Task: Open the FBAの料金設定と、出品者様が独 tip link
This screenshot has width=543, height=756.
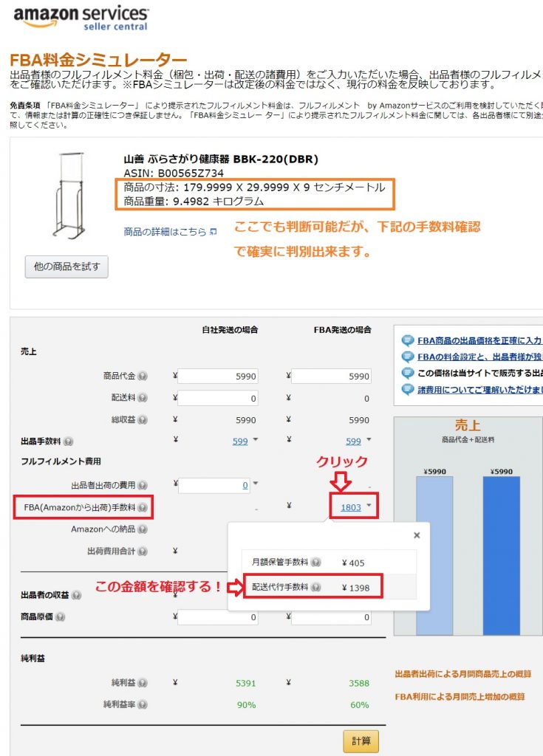Action: [x=479, y=357]
